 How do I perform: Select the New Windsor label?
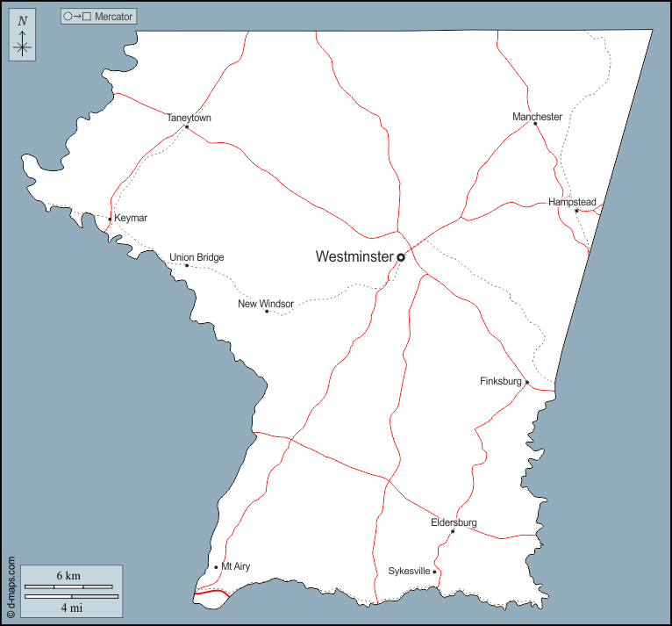tap(266, 304)
